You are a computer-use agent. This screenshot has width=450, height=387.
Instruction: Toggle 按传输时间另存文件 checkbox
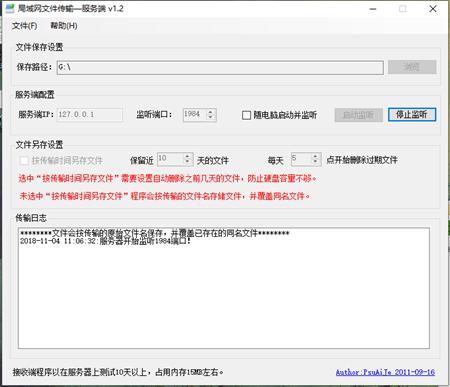click(x=24, y=161)
